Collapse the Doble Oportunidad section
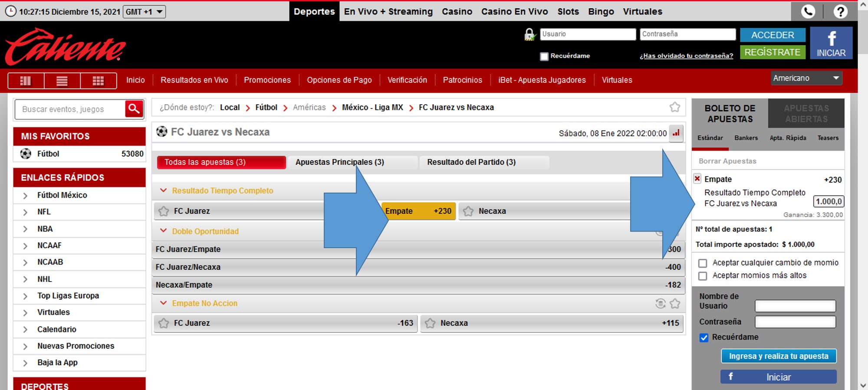 click(x=163, y=231)
